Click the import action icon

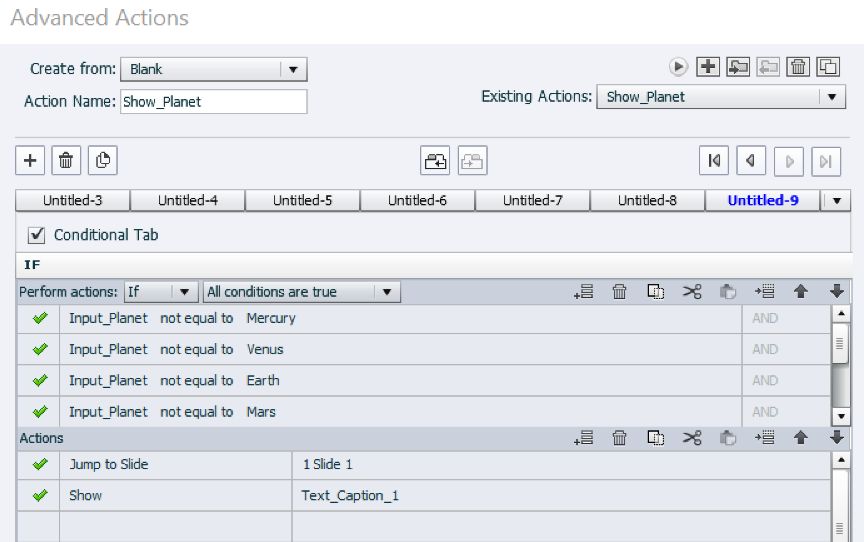[738, 67]
